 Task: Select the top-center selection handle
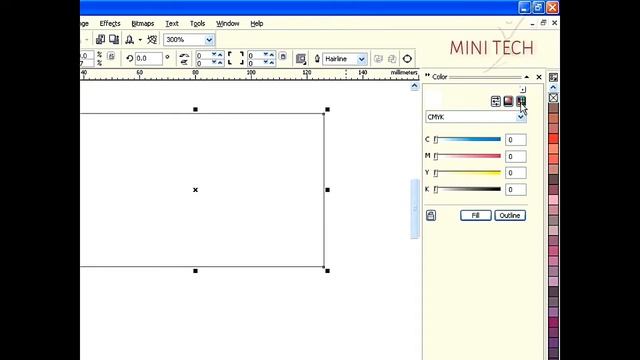tap(196, 109)
